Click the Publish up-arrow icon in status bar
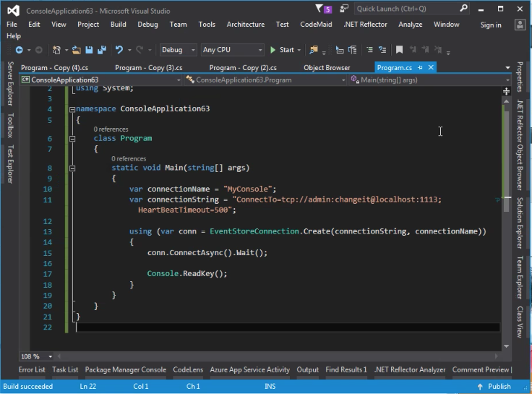This screenshot has width=532, height=394. coord(480,387)
